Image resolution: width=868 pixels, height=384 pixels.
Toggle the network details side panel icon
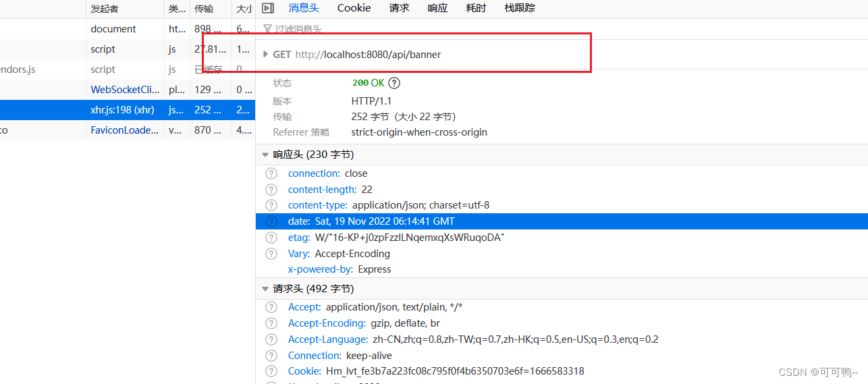coord(268,8)
